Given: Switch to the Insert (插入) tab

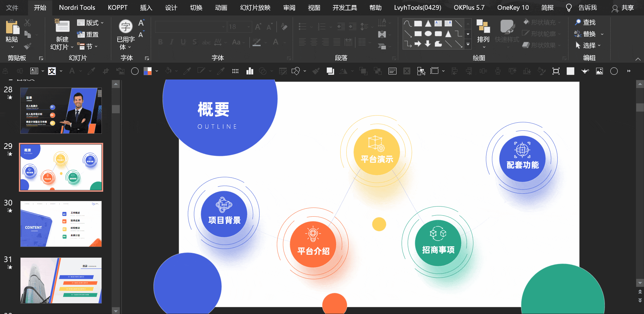Looking at the screenshot, I should (146, 7).
